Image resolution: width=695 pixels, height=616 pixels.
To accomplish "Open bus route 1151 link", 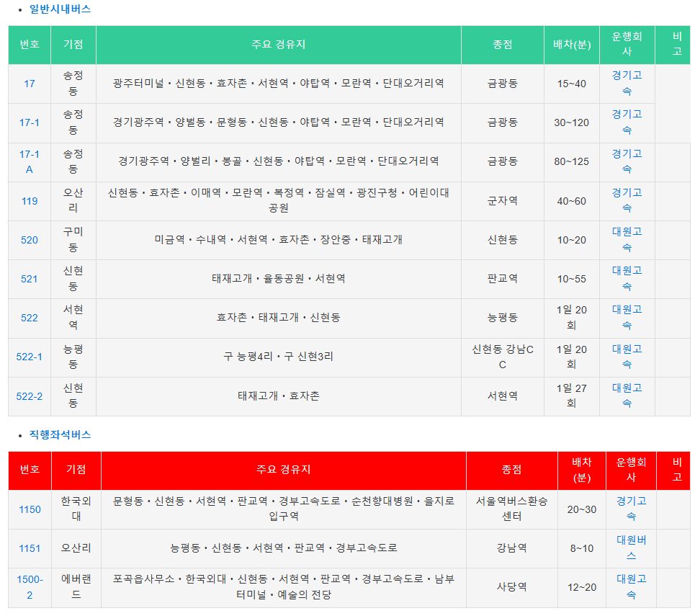I will click(30, 548).
